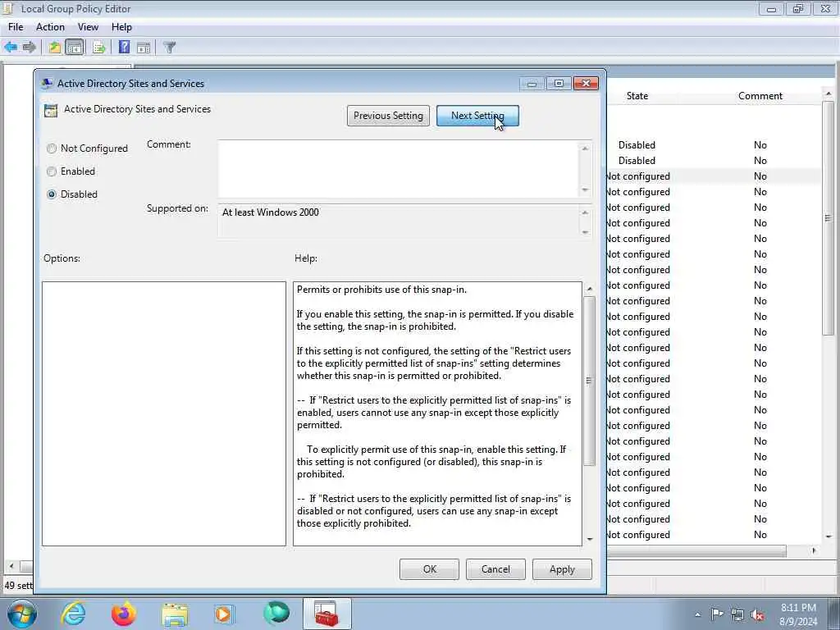Click the dialog title bar icon
This screenshot has width=840, height=630.
[x=47, y=83]
